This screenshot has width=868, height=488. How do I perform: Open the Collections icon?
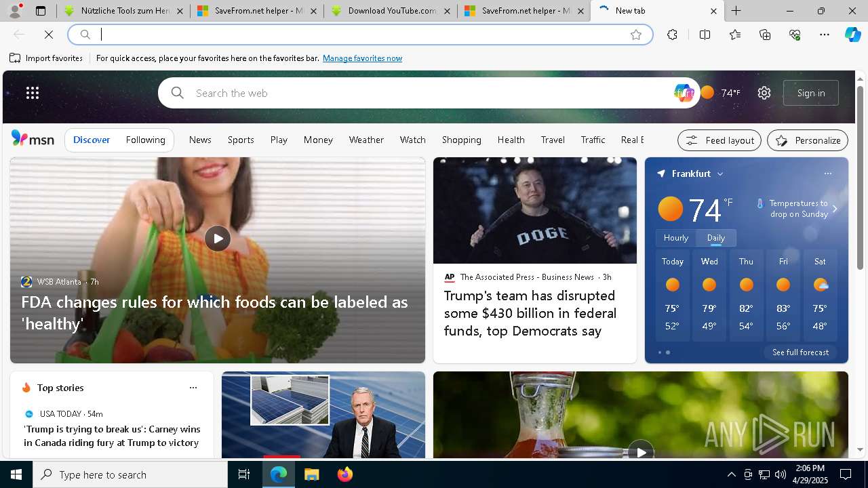tap(765, 35)
